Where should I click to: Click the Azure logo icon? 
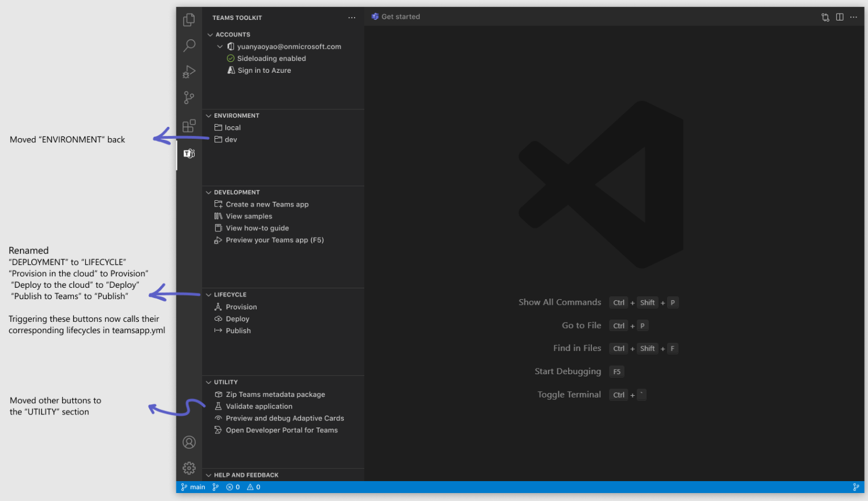[x=231, y=71]
